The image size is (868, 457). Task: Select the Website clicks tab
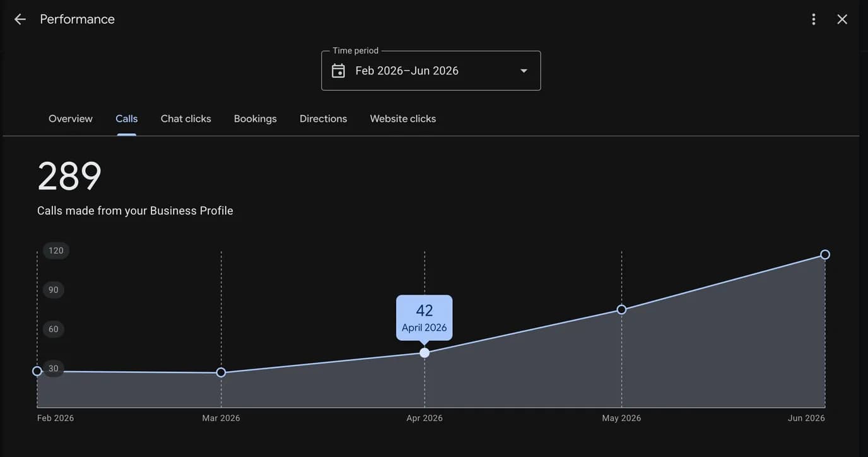pyautogui.click(x=403, y=119)
